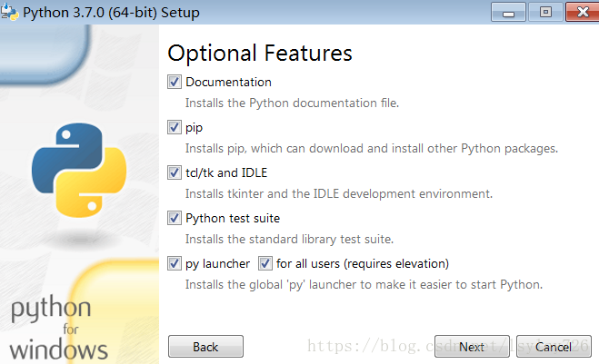The width and height of the screenshot is (599, 364).
Task: Click the Python installer title bar icon
Action: point(10,12)
